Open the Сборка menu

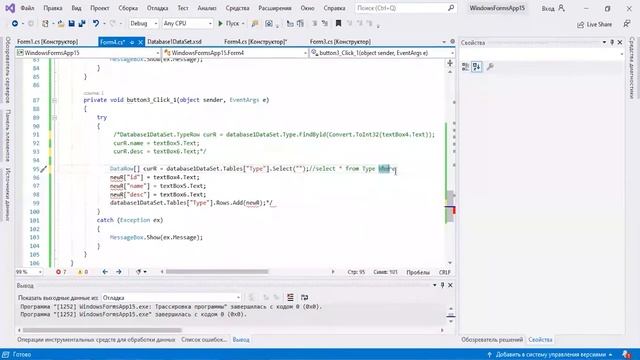[128, 8]
